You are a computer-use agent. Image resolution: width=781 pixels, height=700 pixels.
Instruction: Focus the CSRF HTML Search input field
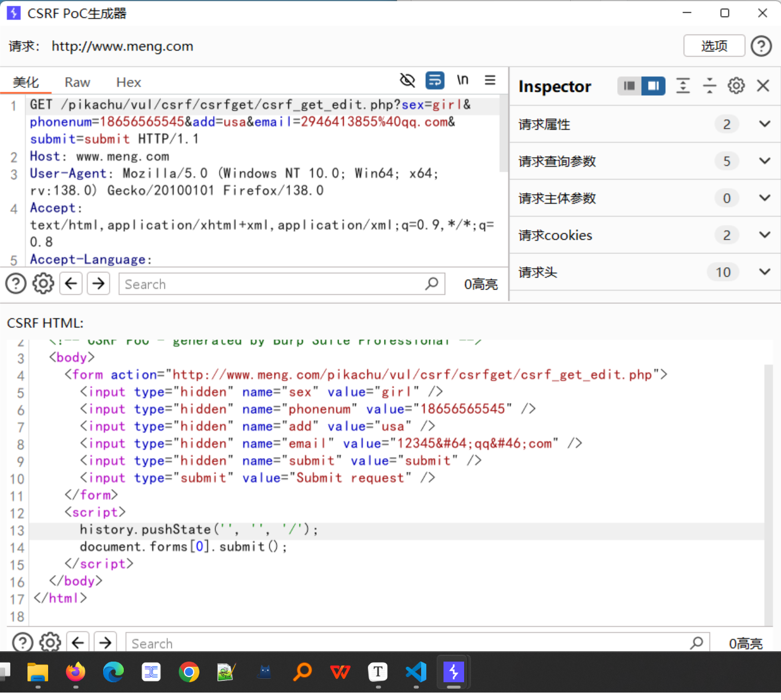click(417, 643)
